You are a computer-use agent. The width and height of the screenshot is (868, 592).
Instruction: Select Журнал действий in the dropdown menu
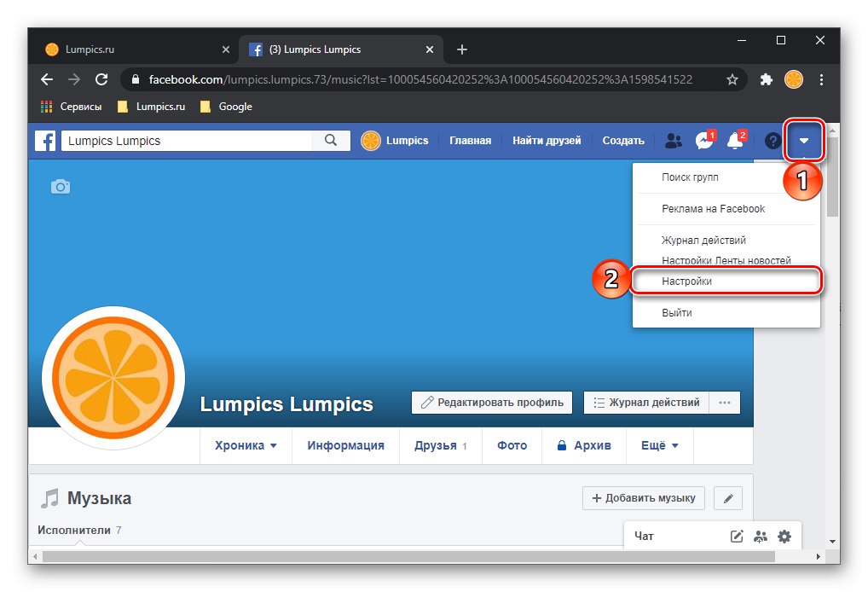(703, 241)
